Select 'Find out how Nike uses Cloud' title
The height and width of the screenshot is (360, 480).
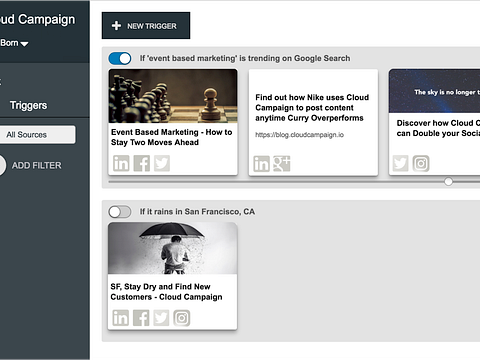[x=312, y=108]
